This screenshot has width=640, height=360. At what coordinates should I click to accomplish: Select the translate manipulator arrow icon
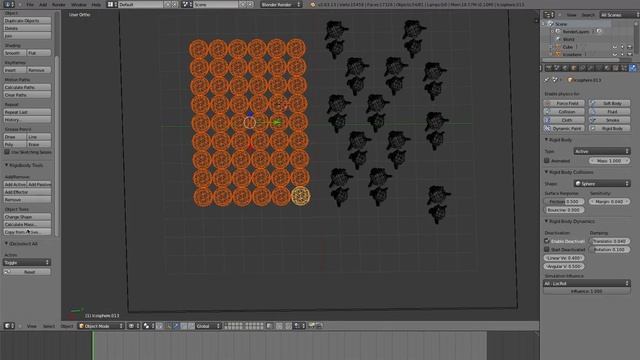[x=176, y=326]
